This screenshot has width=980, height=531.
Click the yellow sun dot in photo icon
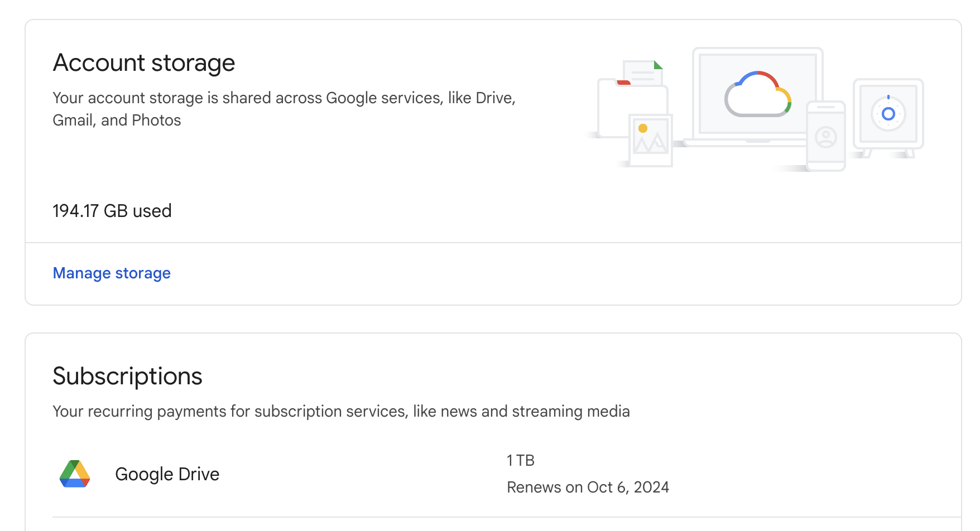pos(643,128)
